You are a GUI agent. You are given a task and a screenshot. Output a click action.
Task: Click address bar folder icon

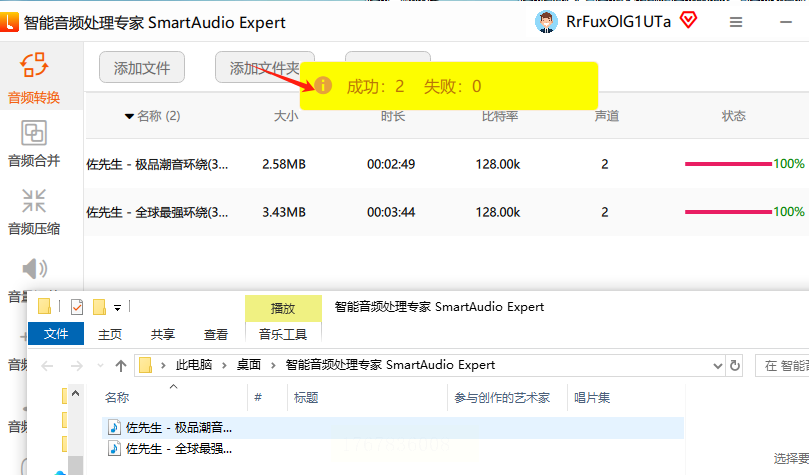click(x=145, y=365)
